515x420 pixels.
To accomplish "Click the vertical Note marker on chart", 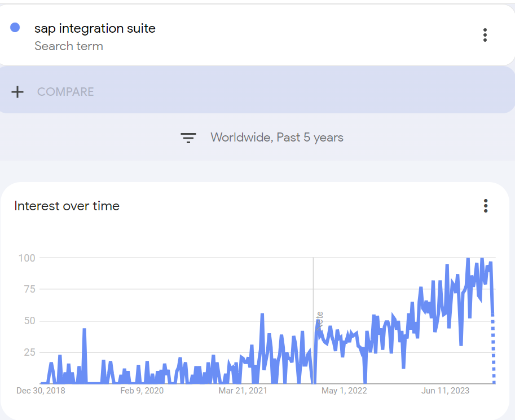I will point(319,321).
